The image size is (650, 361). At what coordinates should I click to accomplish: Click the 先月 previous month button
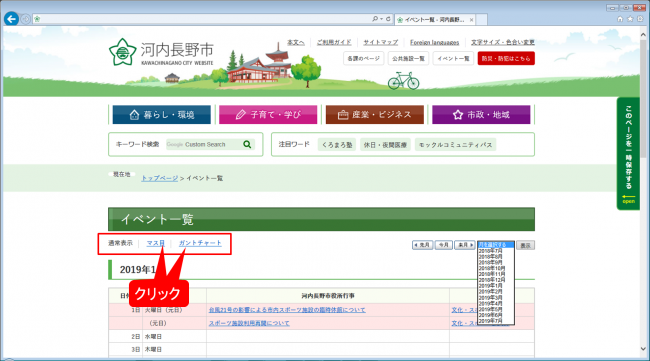tap(422, 245)
